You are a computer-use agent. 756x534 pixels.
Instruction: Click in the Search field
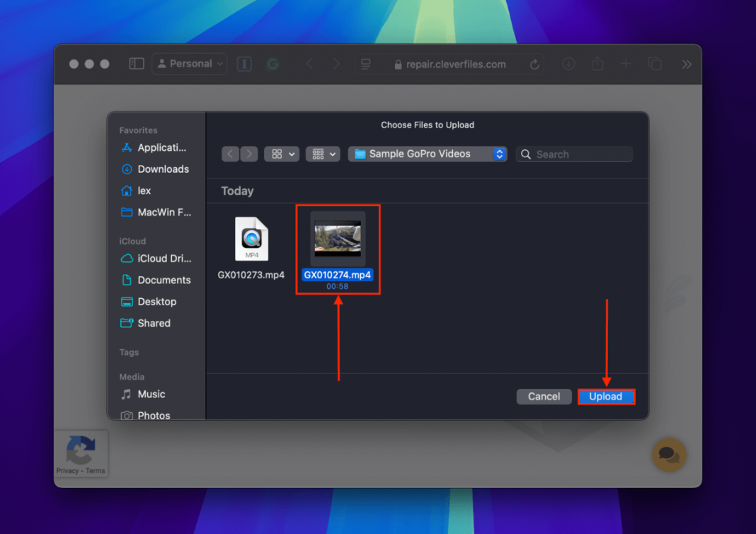pyautogui.click(x=573, y=154)
